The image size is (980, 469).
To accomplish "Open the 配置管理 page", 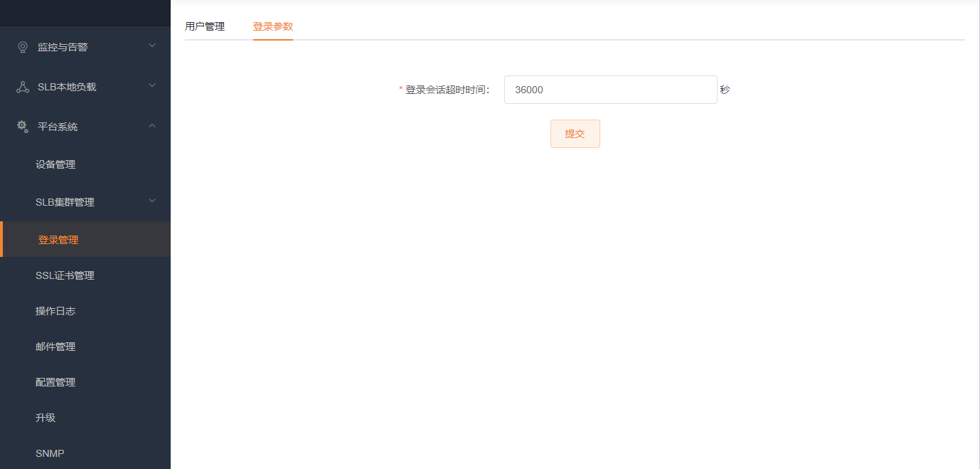I will coord(55,381).
